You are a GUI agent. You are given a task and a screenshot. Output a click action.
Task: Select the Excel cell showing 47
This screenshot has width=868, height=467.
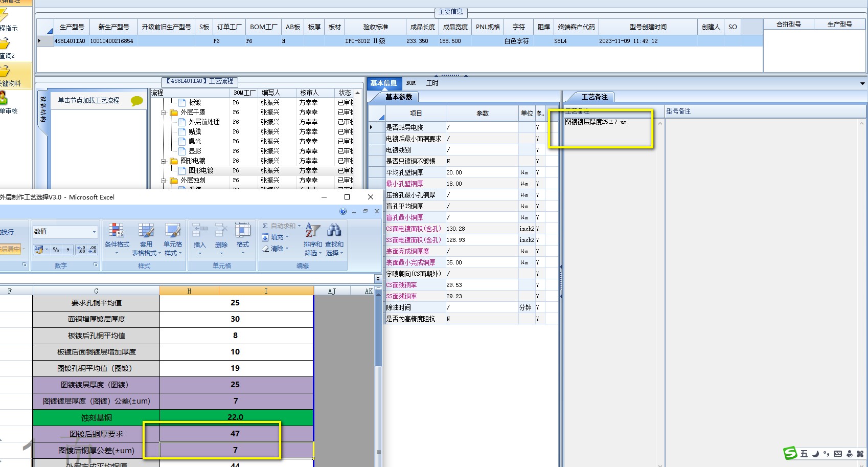tap(236, 434)
